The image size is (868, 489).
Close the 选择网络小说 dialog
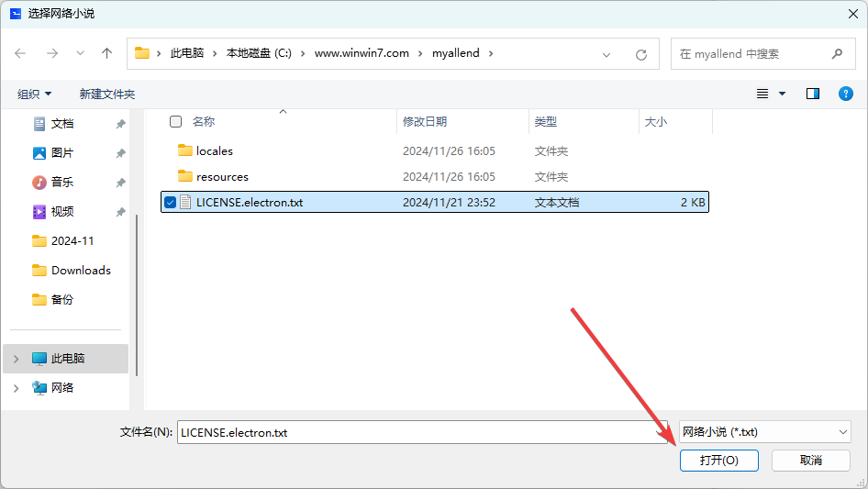853,14
